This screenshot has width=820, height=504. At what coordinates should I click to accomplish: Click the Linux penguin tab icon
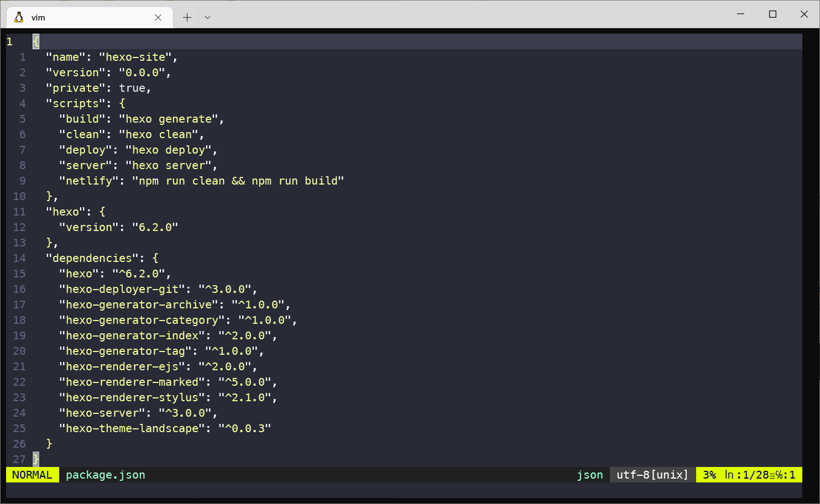[19, 17]
